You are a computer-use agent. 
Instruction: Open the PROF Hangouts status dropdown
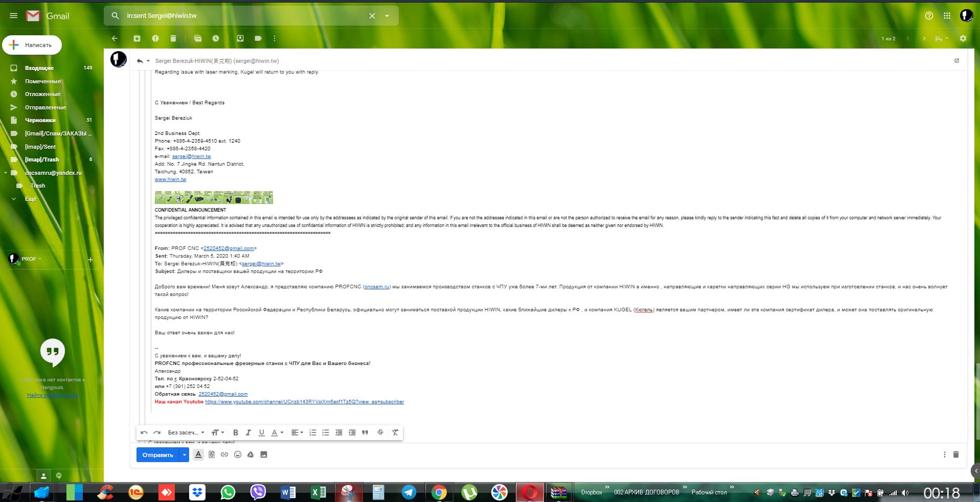[32, 259]
